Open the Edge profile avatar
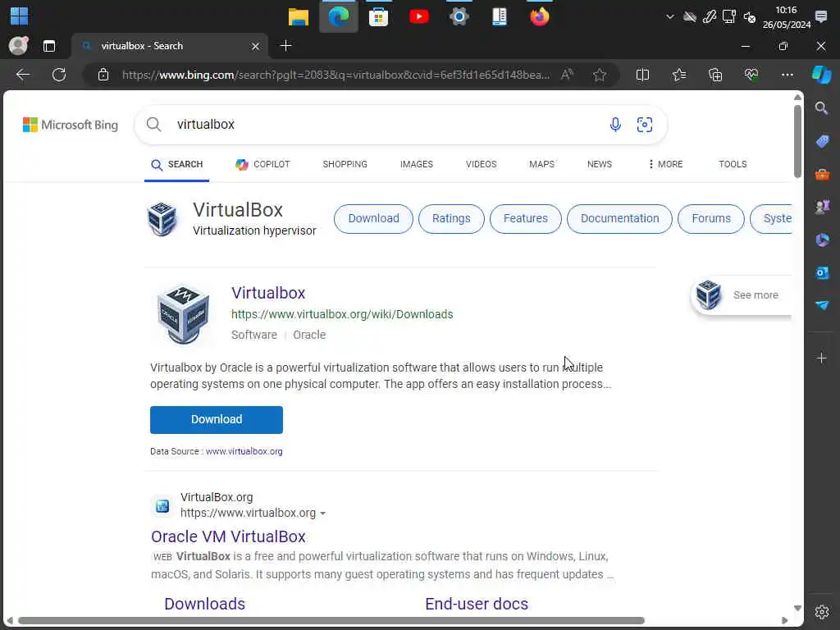840x630 pixels. pyautogui.click(x=18, y=46)
